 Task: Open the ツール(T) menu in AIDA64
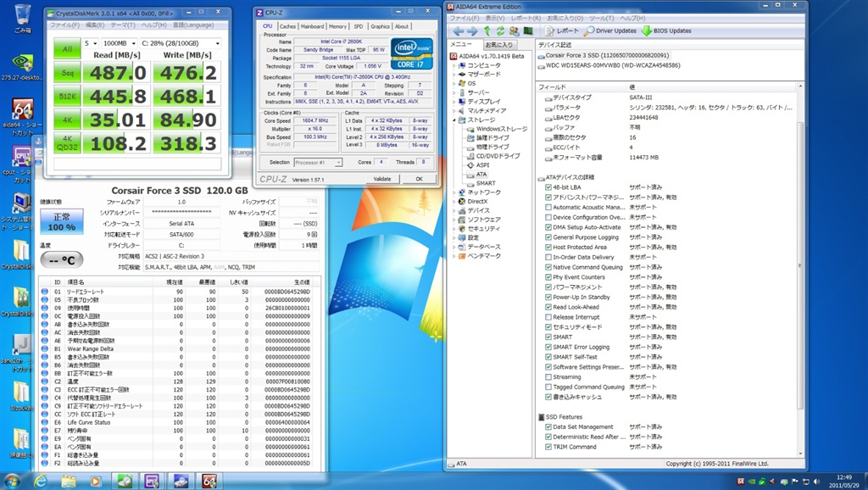601,18
